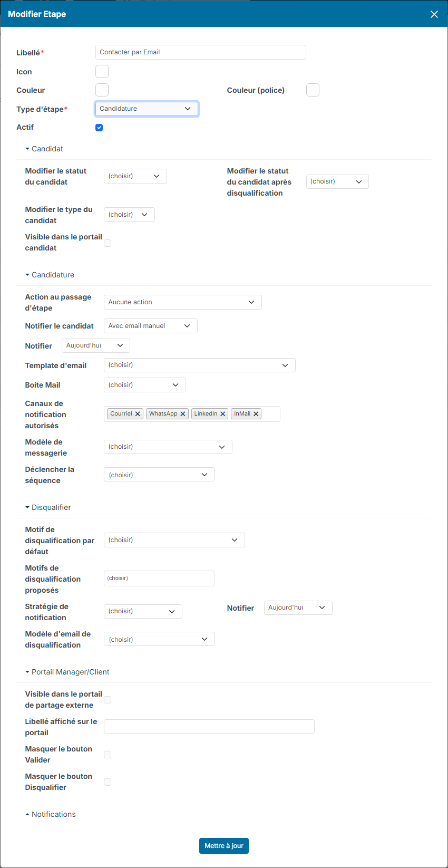
Task: Open Action au passage d'étape dropdown
Action: click(x=183, y=302)
